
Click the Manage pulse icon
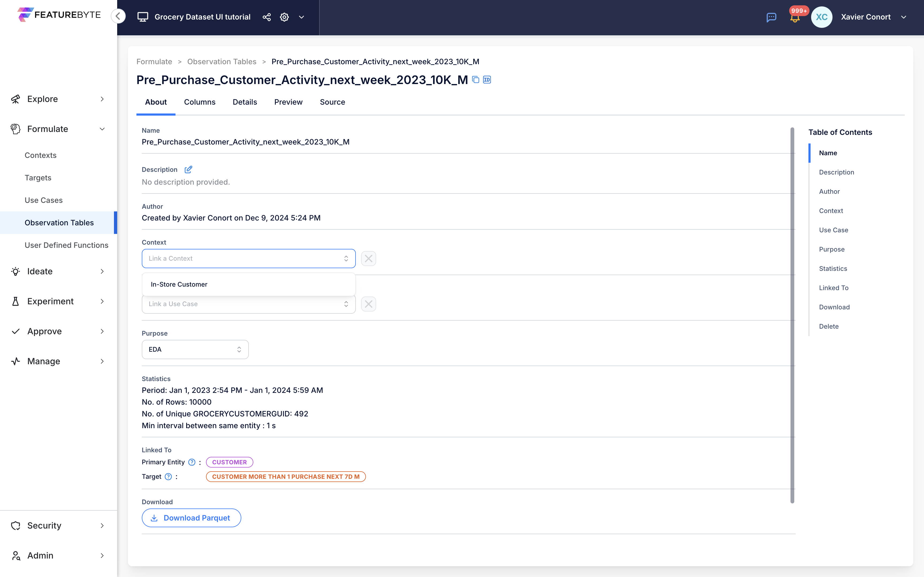15,361
